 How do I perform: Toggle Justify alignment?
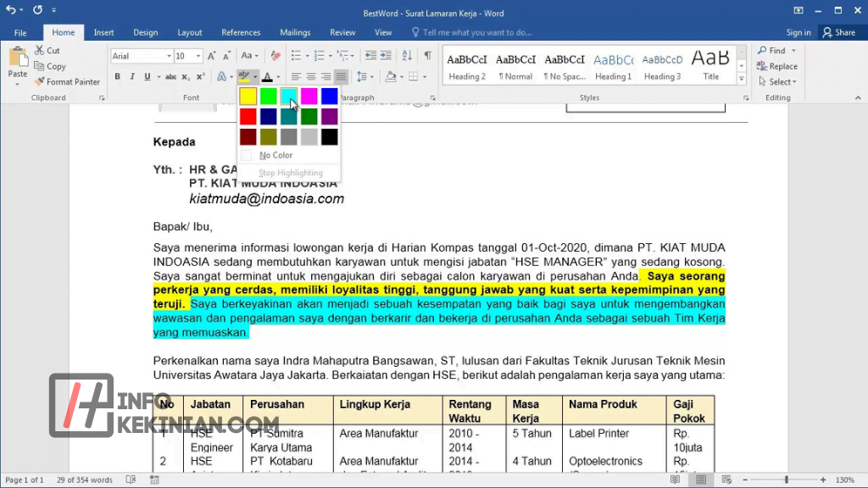(x=341, y=77)
